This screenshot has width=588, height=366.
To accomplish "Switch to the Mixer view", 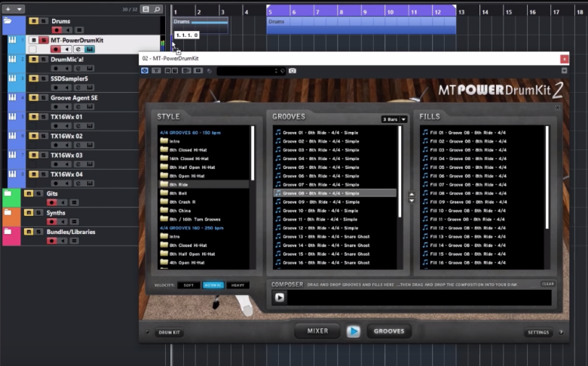I will pos(317,331).
